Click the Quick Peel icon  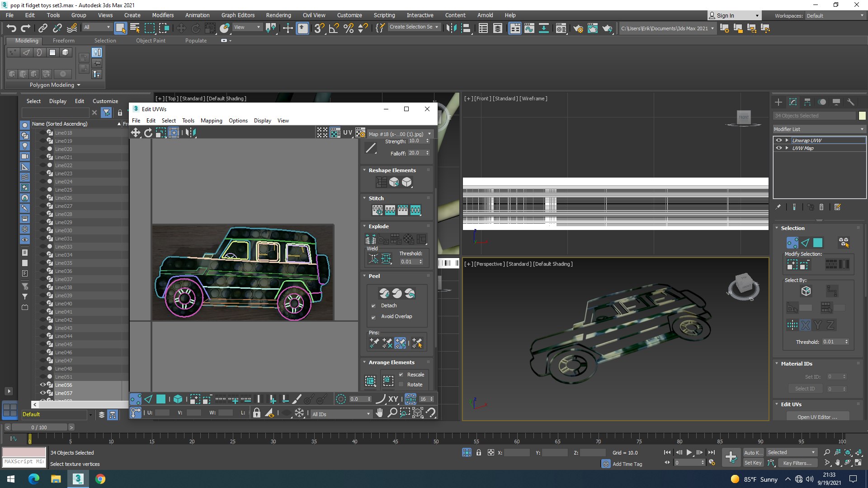[x=384, y=294]
